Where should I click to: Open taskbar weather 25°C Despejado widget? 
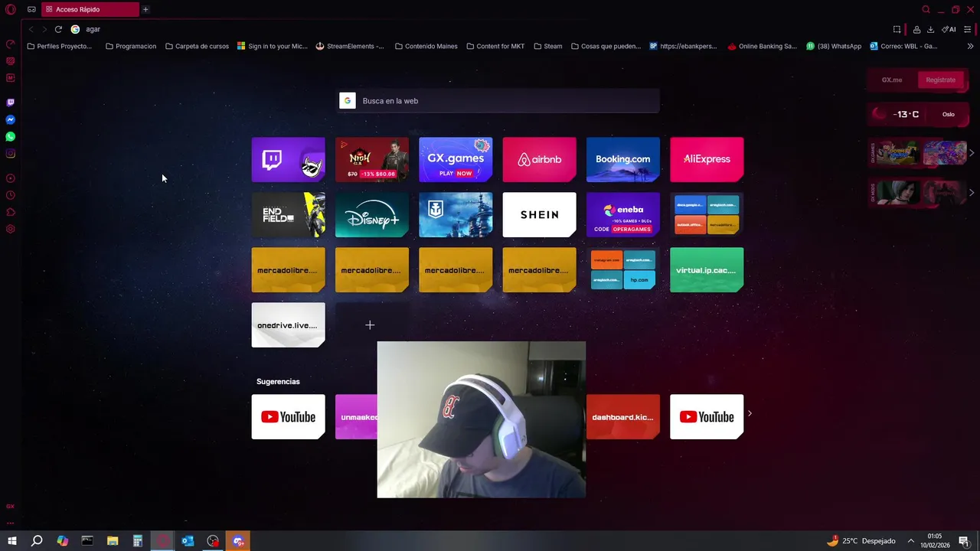pyautogui.click(x=861, y=541)
